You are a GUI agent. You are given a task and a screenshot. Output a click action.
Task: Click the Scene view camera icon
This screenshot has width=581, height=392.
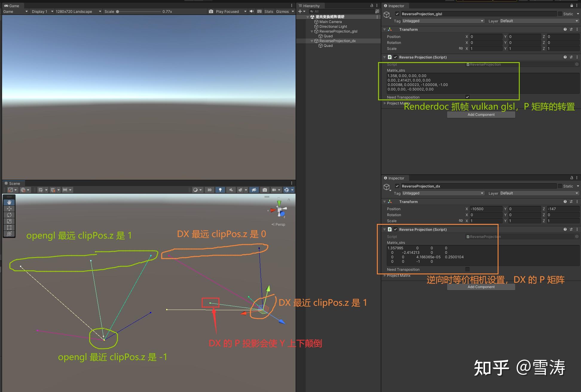pos(264,190)
